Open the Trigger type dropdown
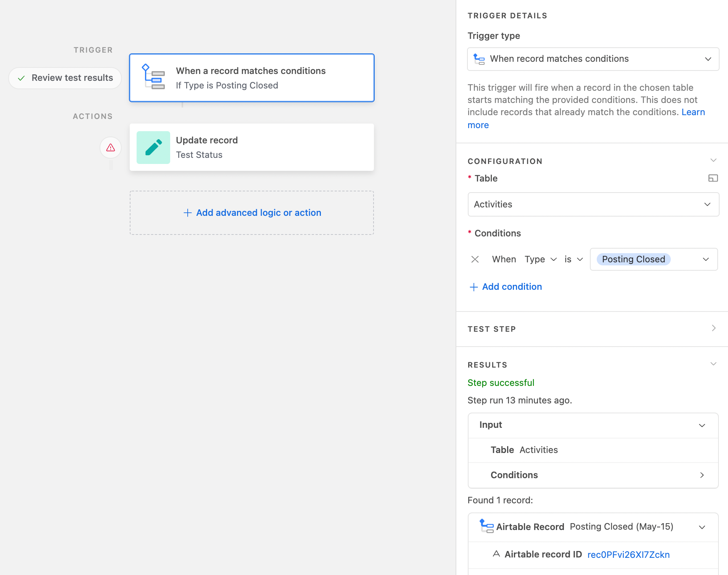The height and width of the screenshot is (575, 728). tap(593, 59)
